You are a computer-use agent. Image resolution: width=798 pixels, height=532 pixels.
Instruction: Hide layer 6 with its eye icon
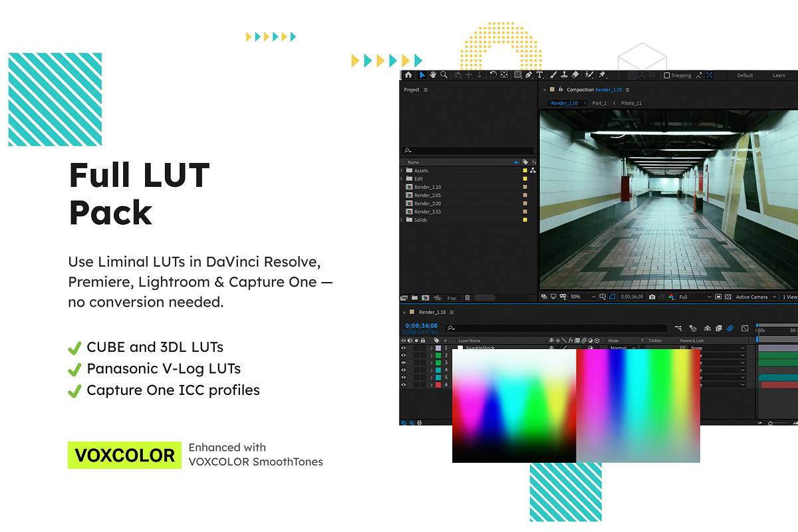point(404,385)
